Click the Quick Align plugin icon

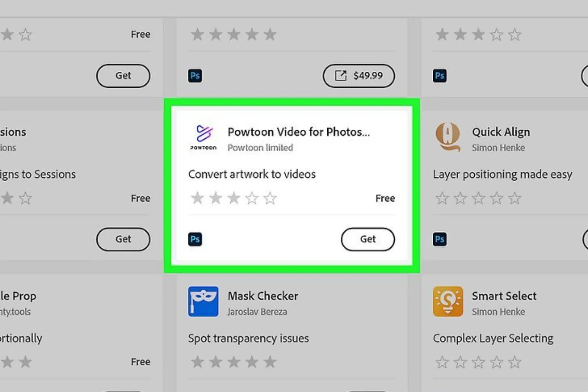(x=448, y=137)
